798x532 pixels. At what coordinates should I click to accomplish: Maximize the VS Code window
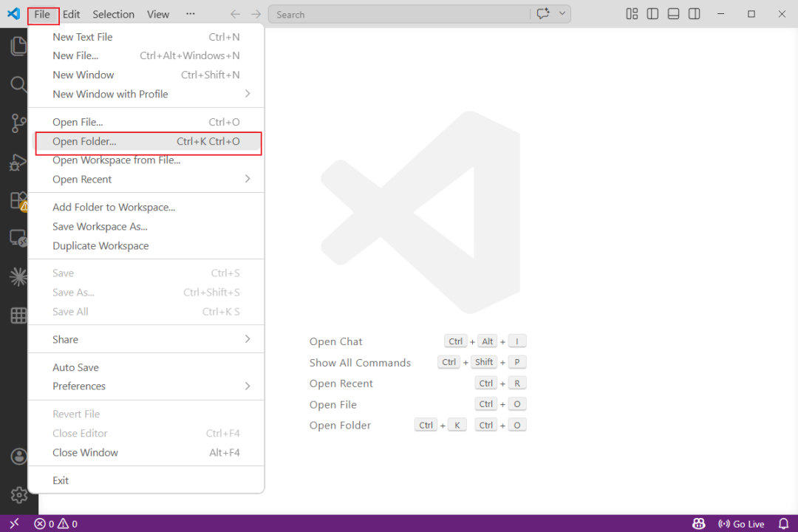pyautogui.click(x=751, y=14)
